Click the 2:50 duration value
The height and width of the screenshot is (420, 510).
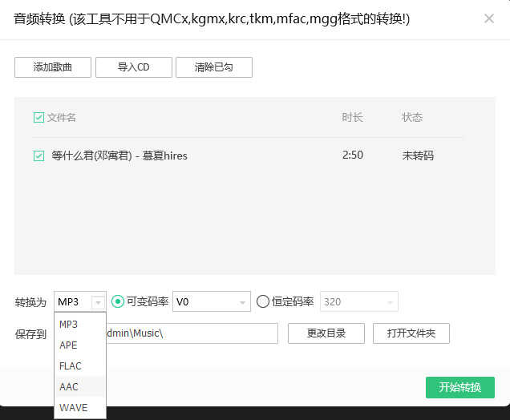click(x=353, y=155)
